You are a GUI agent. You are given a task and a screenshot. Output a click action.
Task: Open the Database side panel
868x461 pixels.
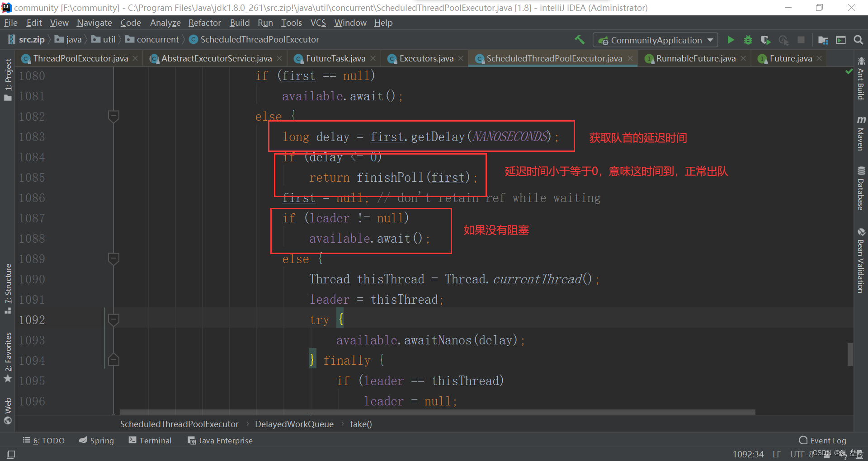(x=861, y=188)
